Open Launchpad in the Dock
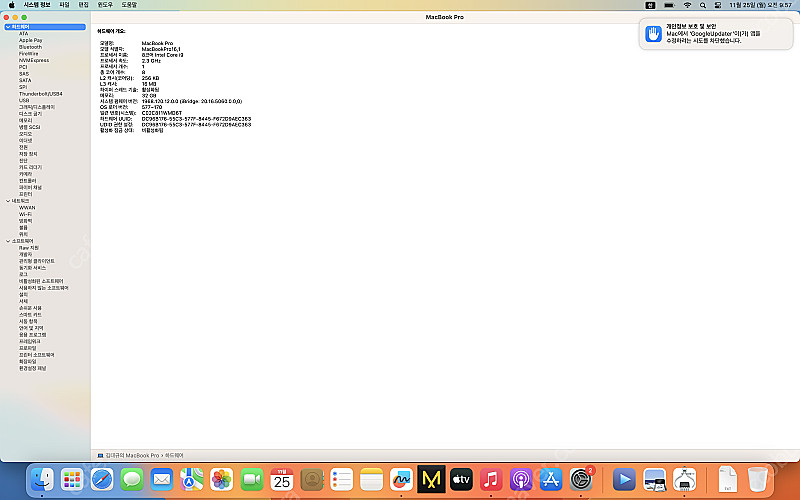This screenshot has height=500, width=800. point(72,480)
